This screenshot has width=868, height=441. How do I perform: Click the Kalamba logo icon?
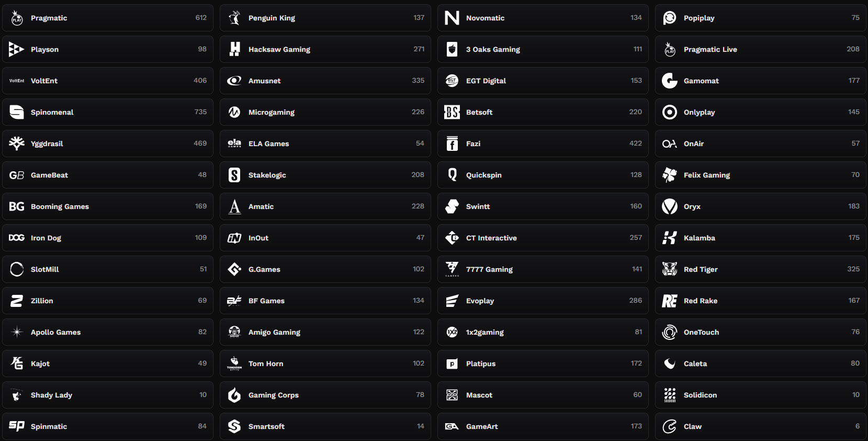pos(670,238)
